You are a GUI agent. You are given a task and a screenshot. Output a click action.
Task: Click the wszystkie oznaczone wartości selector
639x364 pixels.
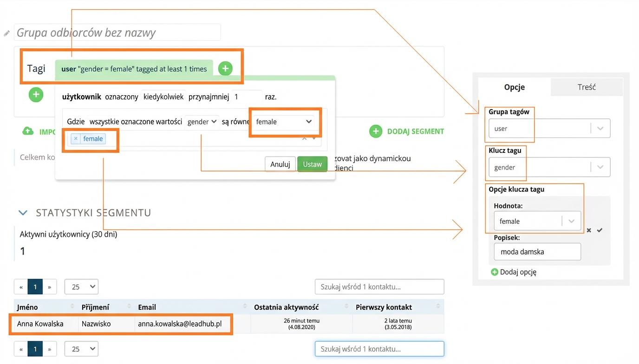click(136, 122)
